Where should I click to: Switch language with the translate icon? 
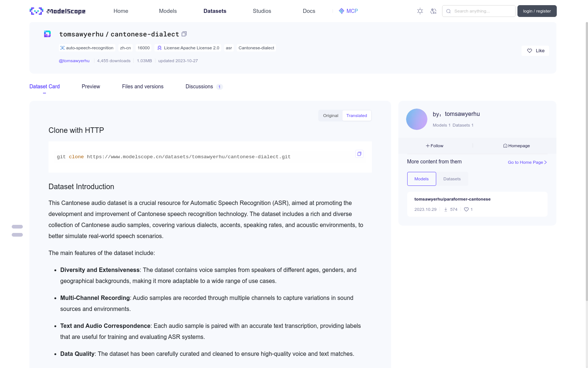(x=433, y=11)
